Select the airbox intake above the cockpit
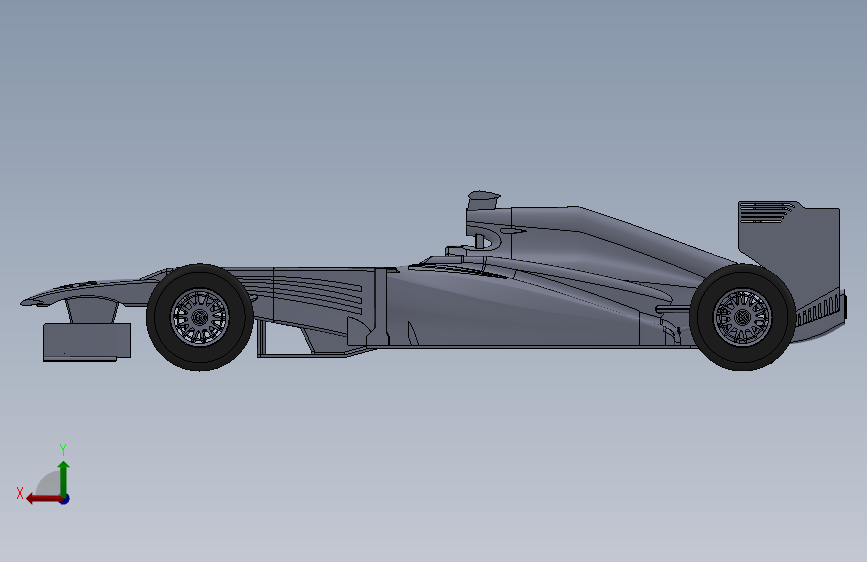867x562 pixels. [483, 199]
